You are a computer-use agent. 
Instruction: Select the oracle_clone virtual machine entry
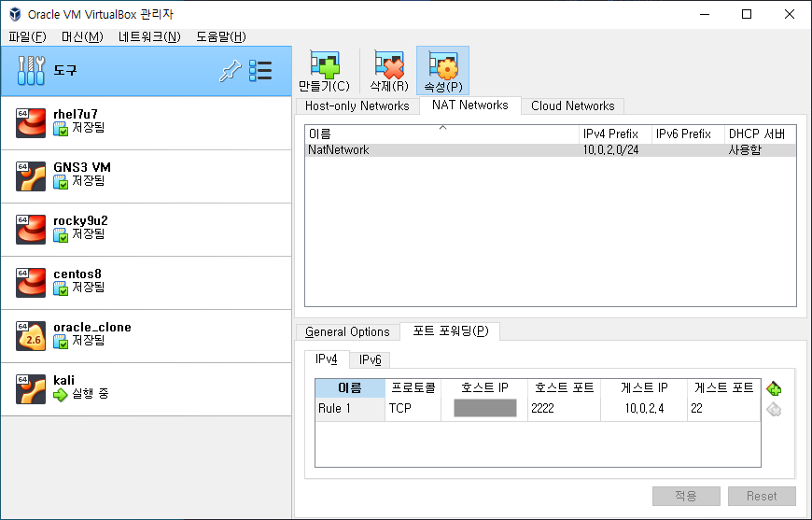click(146, 336)
